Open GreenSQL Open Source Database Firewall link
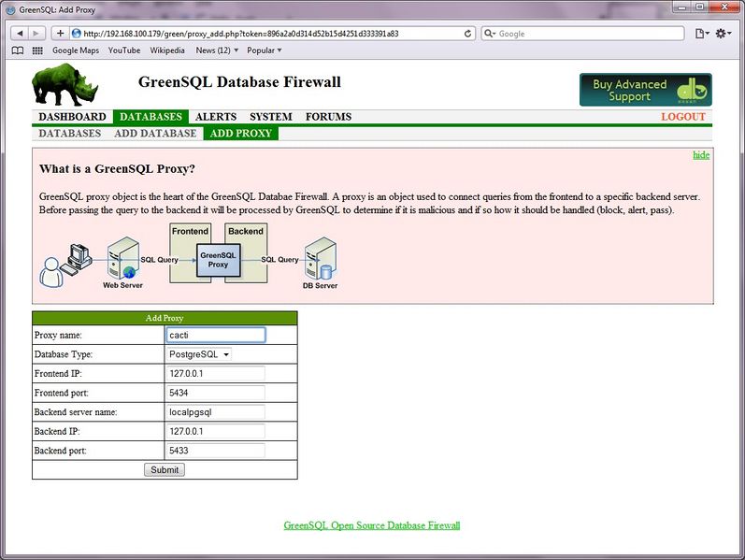 [x=372, y=525]
